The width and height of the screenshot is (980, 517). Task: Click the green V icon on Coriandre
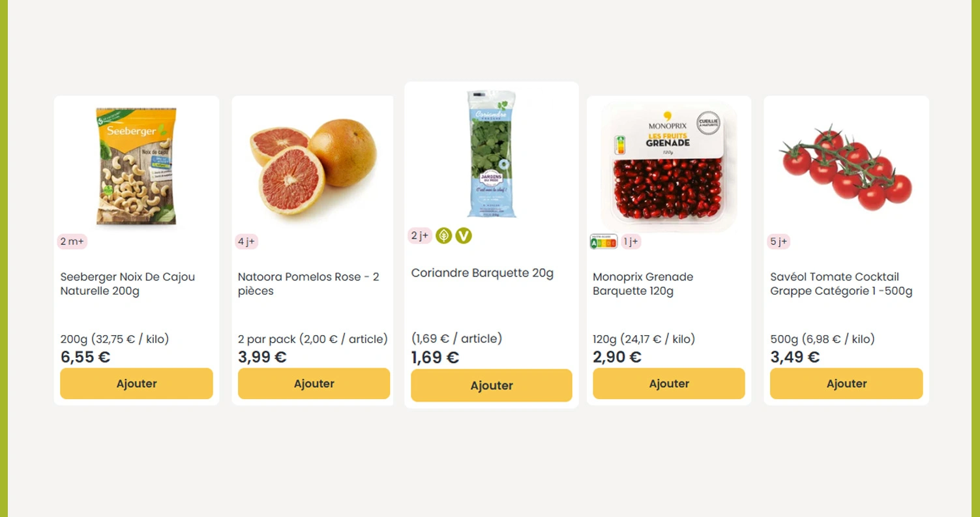tap(463, 235)
